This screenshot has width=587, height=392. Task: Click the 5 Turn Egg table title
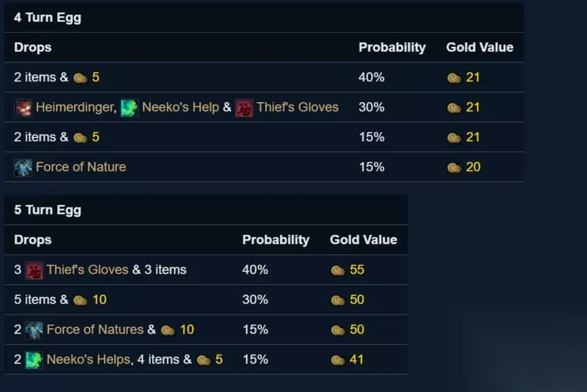(x=48, y=211)
